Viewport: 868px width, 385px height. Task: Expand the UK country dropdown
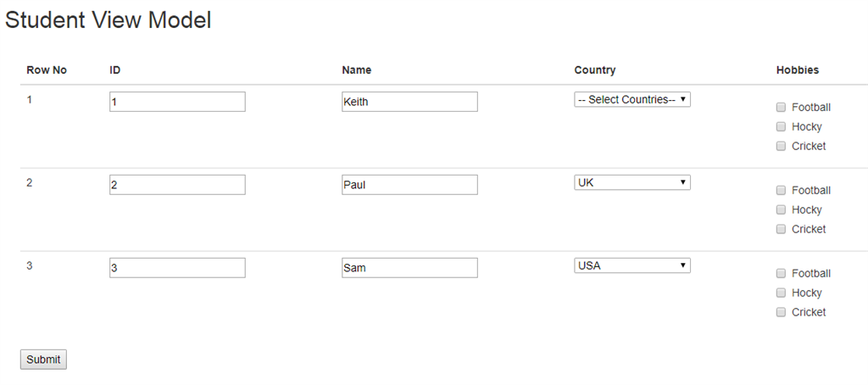pos(632,182)
